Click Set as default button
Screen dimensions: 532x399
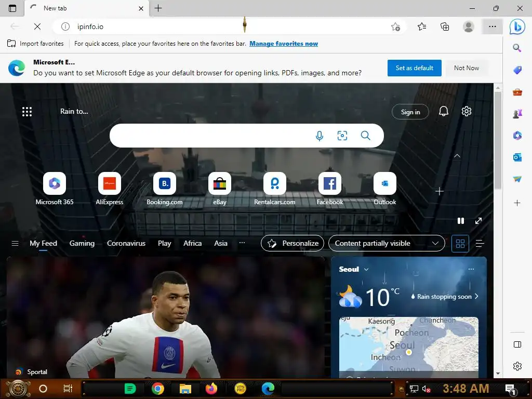pyautogui.click(x=414, y=68)
